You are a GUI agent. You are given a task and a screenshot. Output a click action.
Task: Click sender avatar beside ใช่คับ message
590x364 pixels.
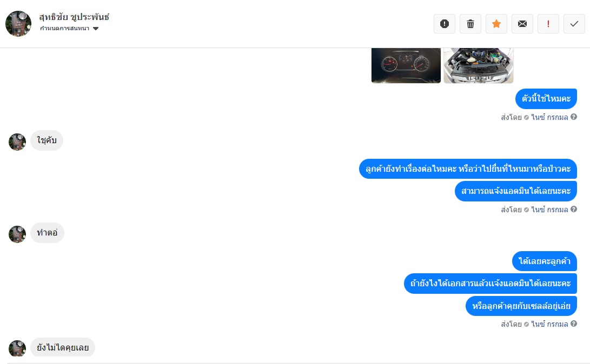pyautogui.click(x=17, y=142)
